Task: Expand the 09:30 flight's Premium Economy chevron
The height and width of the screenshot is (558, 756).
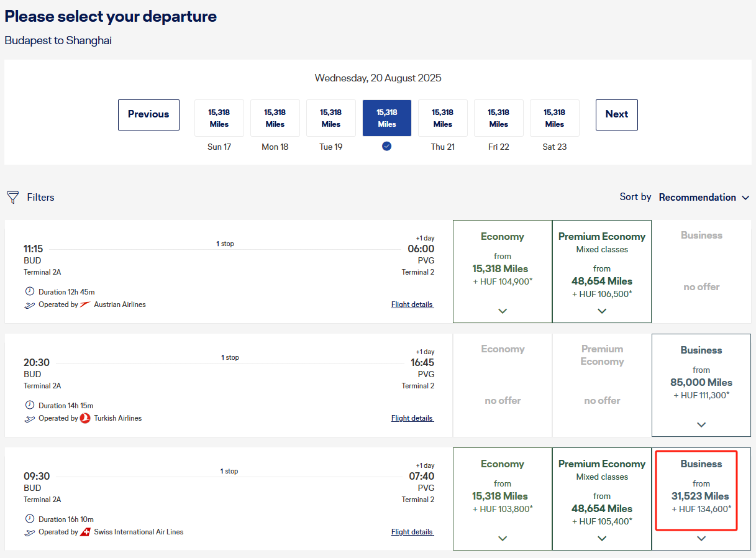Action: pos(602,538)
